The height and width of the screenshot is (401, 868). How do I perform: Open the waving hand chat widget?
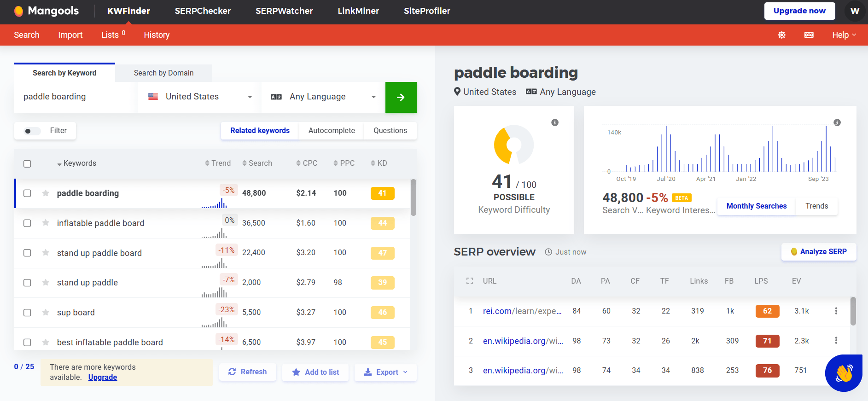coord(844,373)
